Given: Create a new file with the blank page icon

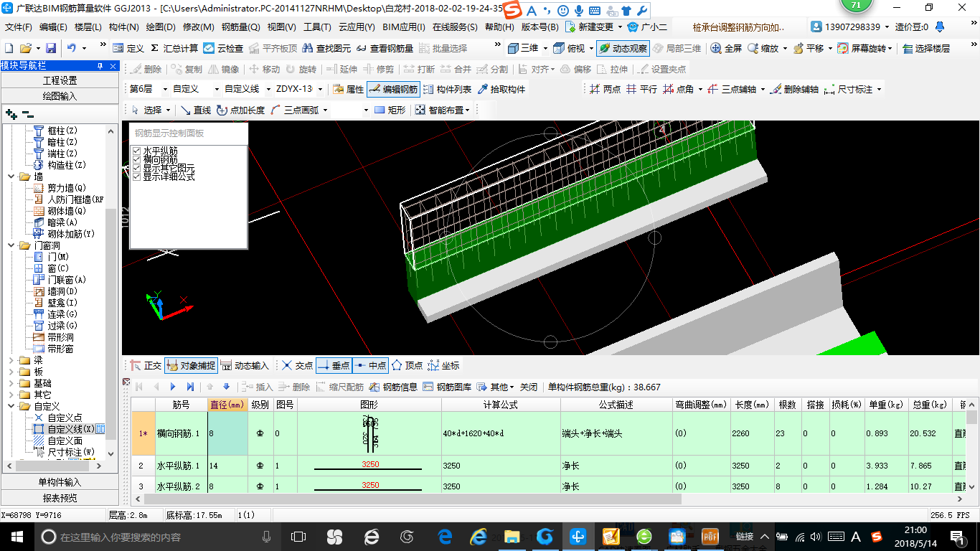Looking at the screenshot, I should click(x=9, y=48).
